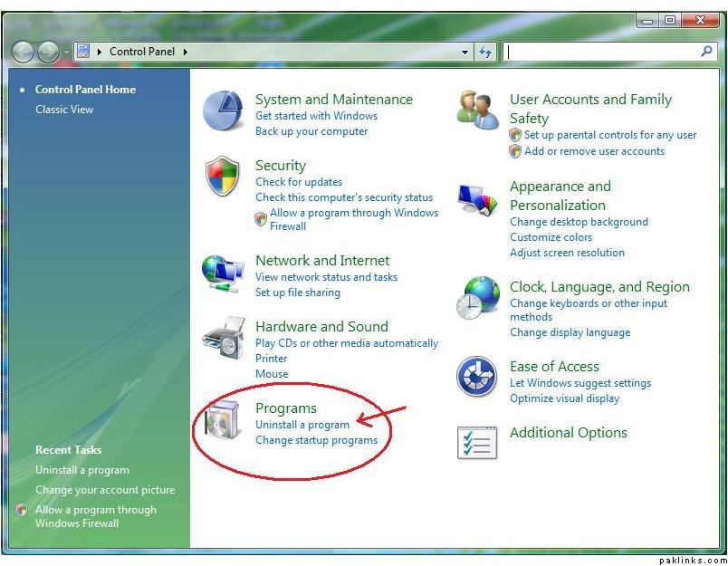This screenshot has height=566, width=728.
Task: Expand the address bar history dropdown
Action: click(x=465, y=53)
